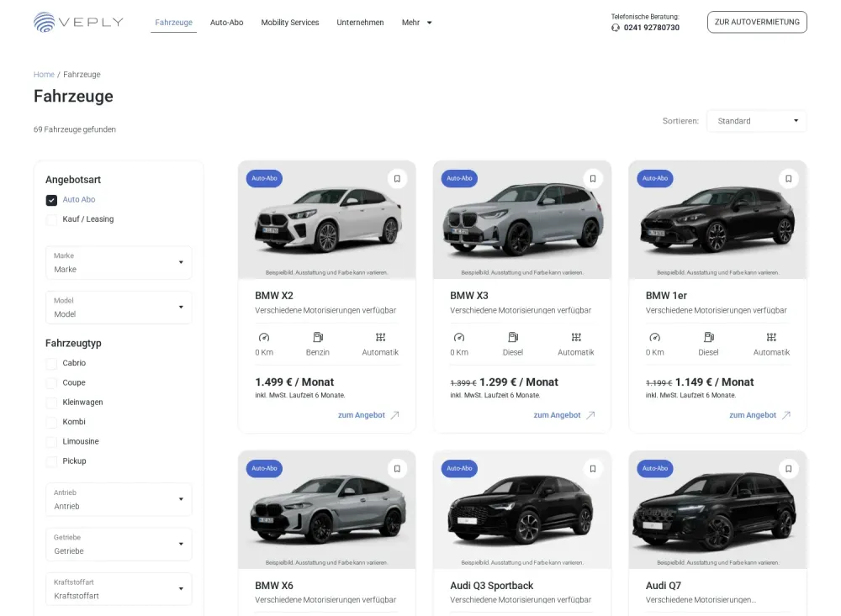
Task: Save the BMW 1er to bookmarks
Action: click(788, 178)
